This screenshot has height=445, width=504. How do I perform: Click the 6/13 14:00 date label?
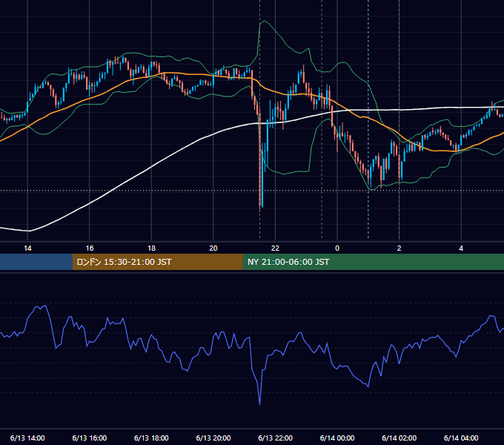[x=27, y=438]
